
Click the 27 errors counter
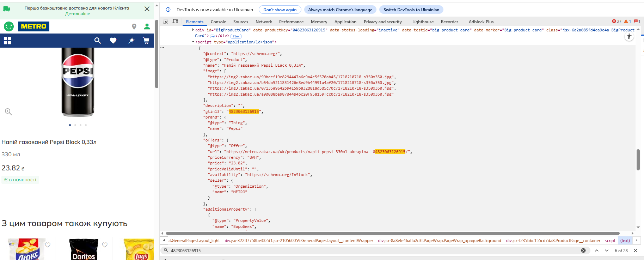coord(617,22)
